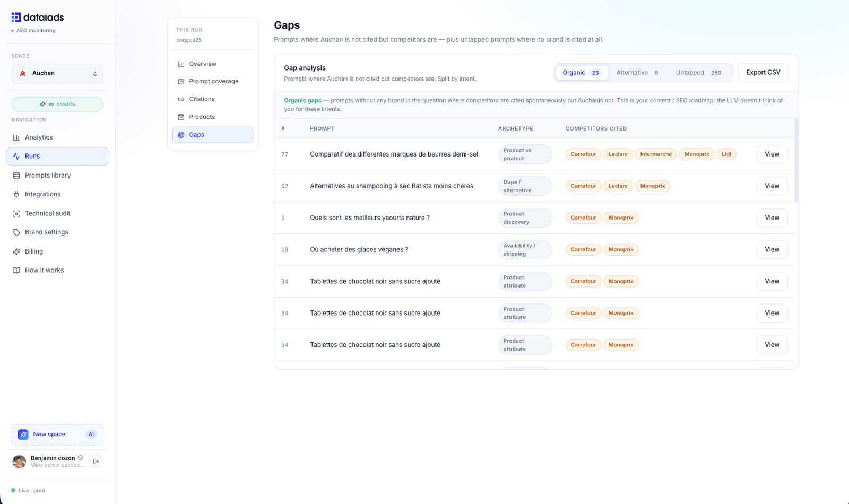Click the Gaps target icon

[181, 135]
